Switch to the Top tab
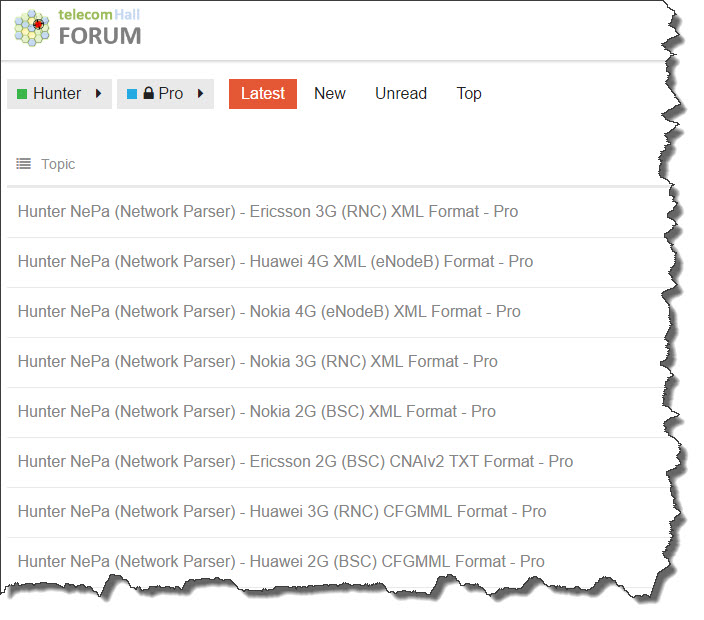 [x=469, y=93]
